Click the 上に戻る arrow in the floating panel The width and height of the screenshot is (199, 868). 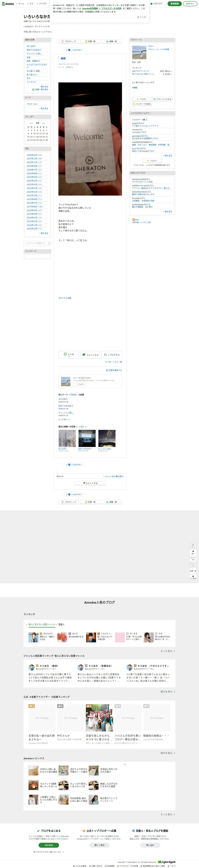click(193, 576)
